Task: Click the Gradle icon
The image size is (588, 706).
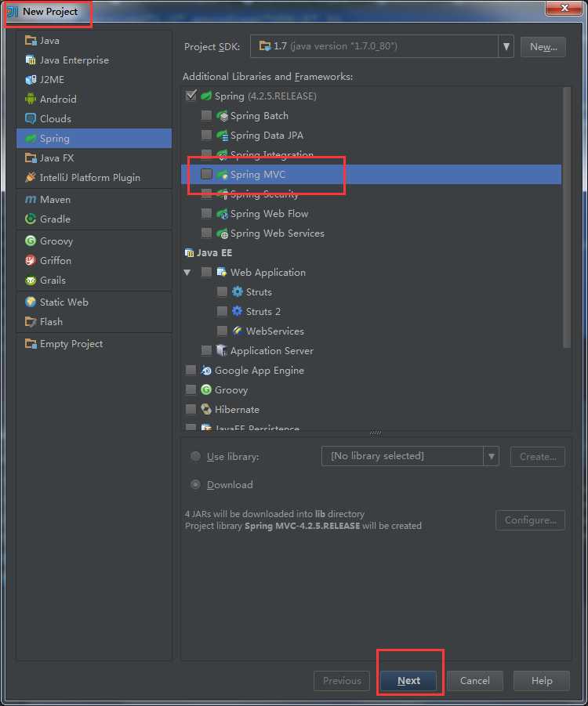Action: pos(31,219)
